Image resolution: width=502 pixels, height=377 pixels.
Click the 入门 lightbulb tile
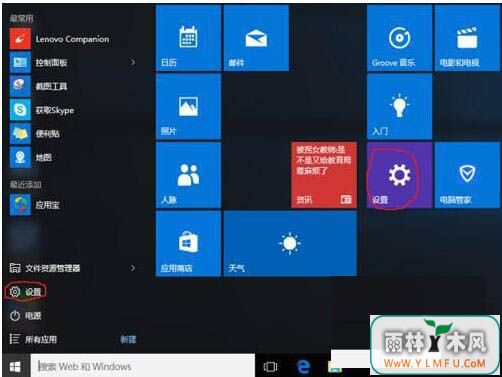point(399,106)
